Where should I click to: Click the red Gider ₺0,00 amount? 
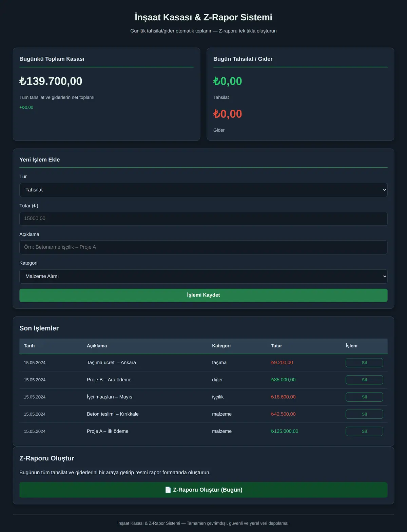coord(228,114)
